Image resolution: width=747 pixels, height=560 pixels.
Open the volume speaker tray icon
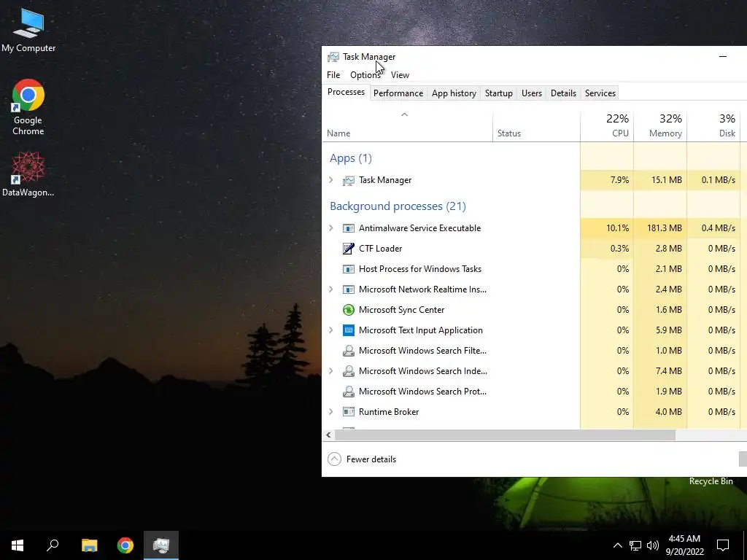pos(653,545)
